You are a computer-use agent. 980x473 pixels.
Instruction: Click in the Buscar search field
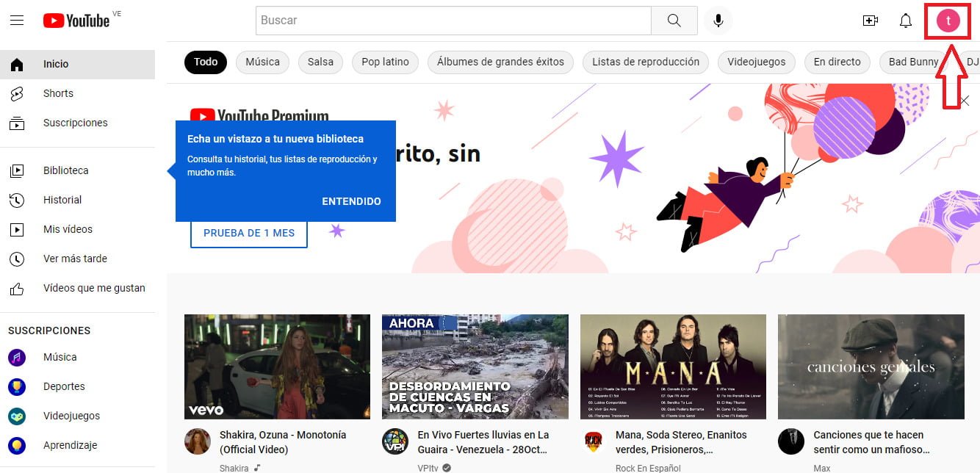453,21
